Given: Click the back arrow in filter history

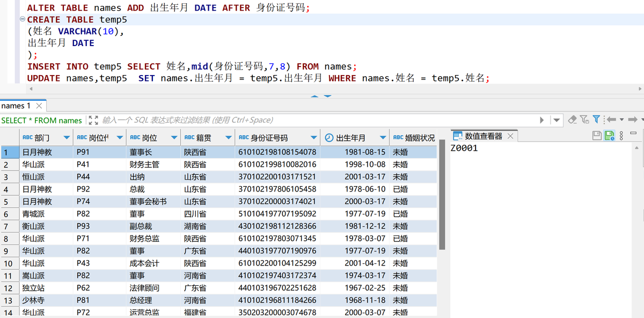Looking at the screenshot, I should [x=611, y=120].
